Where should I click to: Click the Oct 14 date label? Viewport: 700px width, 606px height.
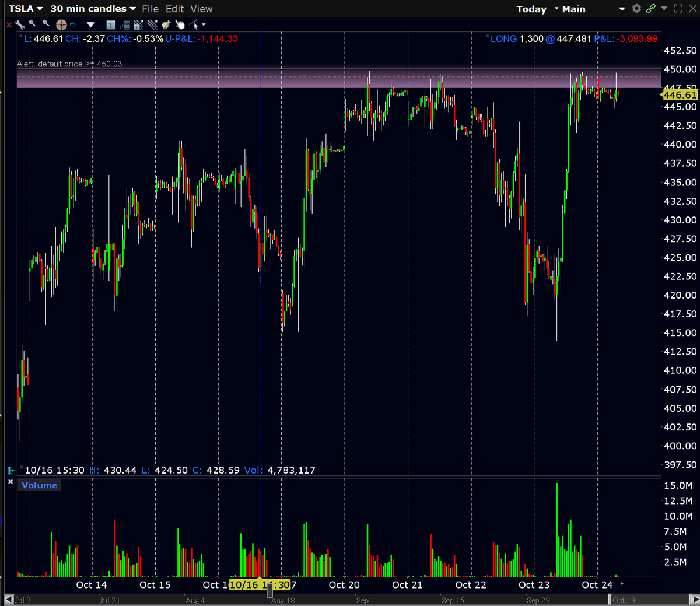92,584
